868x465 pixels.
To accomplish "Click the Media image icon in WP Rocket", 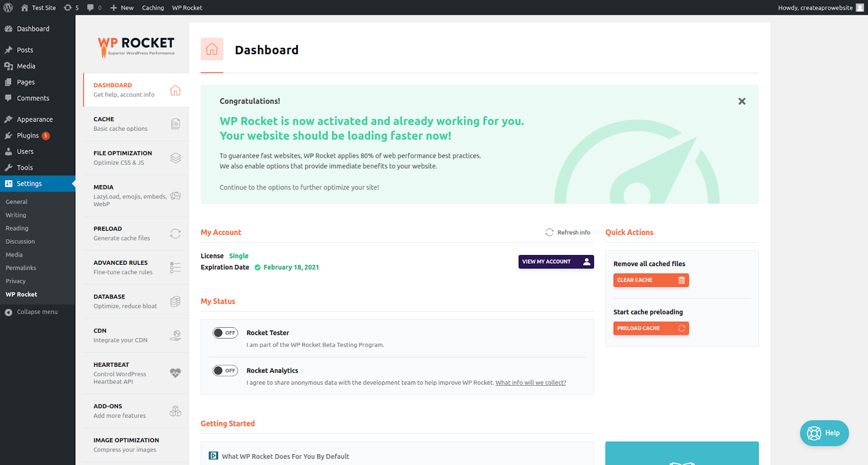I will pyautogui.click(x=175, y=196).
